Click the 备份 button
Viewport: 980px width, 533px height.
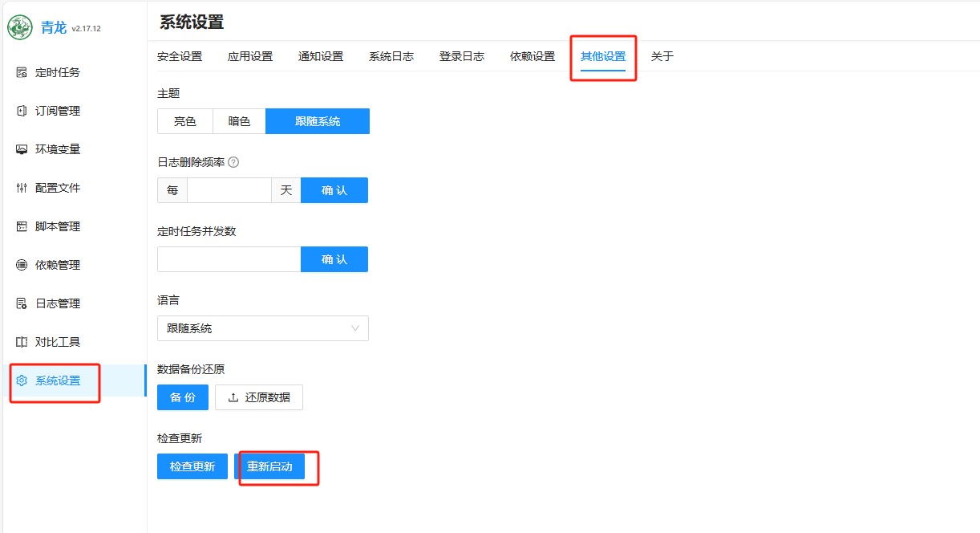click(183, 397)
